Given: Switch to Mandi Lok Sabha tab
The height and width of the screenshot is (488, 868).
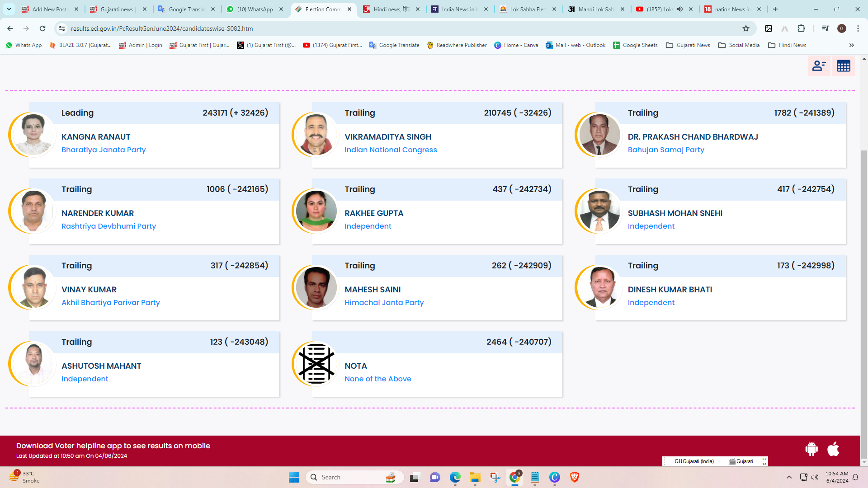Looking at the screenshot, I should pos(595,9).
